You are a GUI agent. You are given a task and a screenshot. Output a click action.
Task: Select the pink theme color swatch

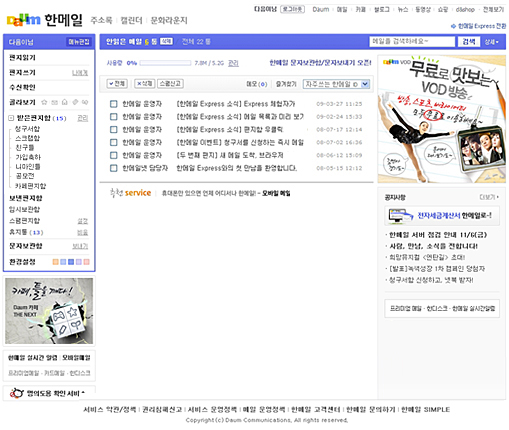pos(87,262)
